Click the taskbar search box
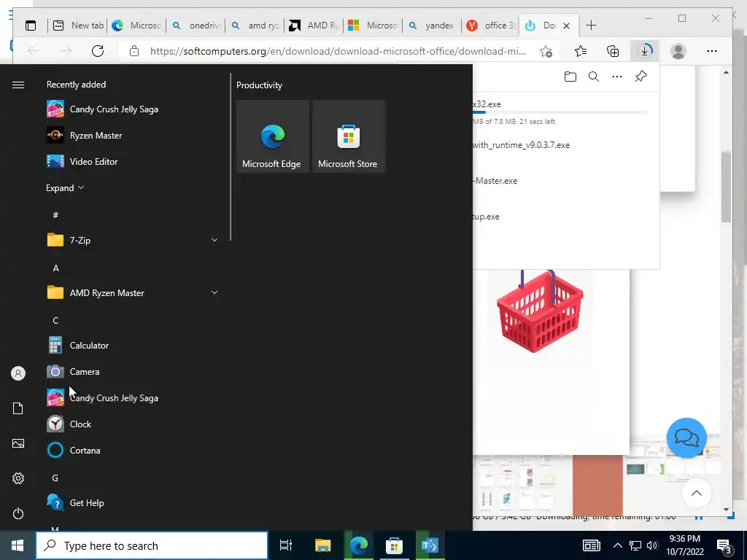 (x=152, y=545)
